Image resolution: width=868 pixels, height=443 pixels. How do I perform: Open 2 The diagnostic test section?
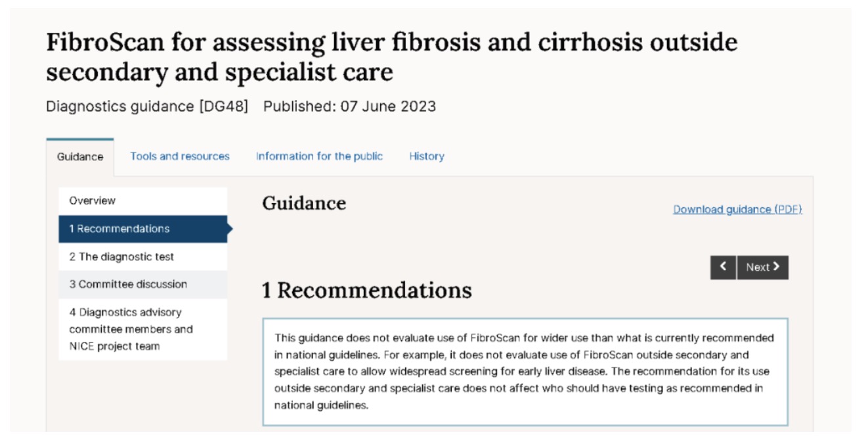pyautogui.click(x=121, y=257)
